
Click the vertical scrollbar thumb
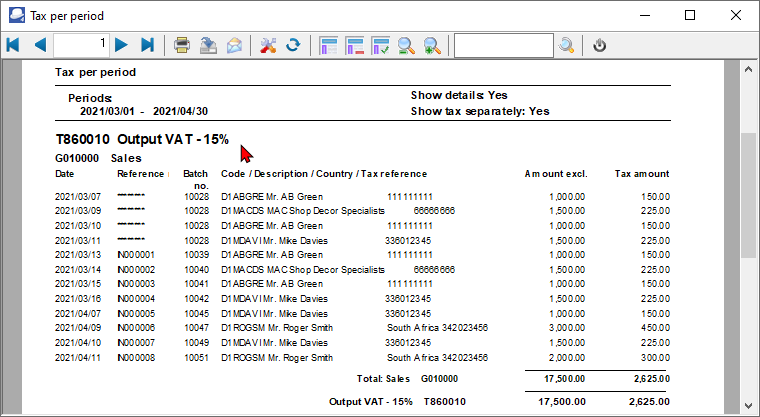[748, 195]
